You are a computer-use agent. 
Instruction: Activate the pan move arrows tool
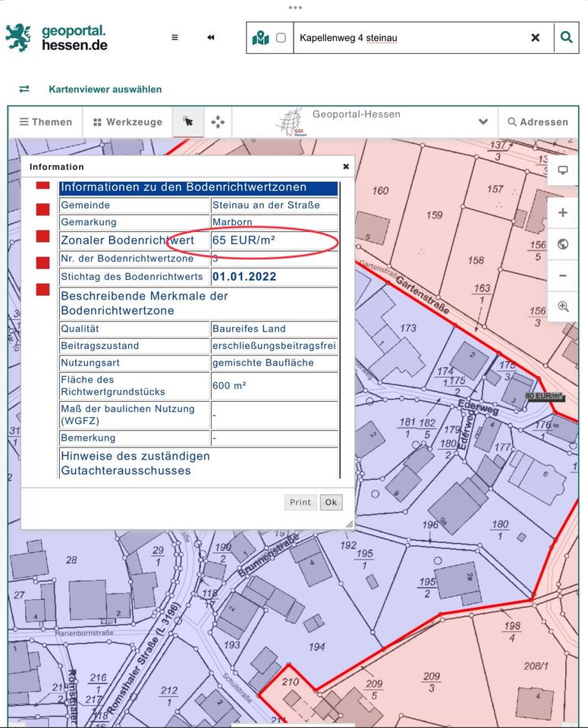[218, 122]
